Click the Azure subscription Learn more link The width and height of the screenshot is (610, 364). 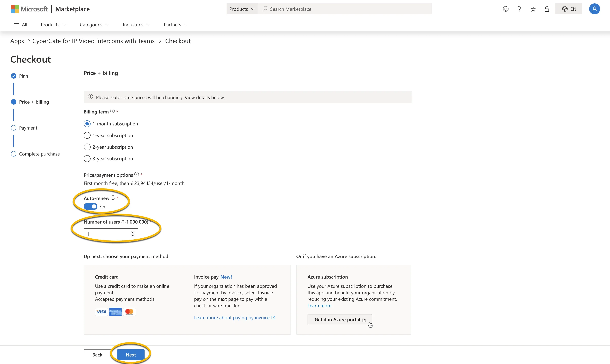(320, 306)
